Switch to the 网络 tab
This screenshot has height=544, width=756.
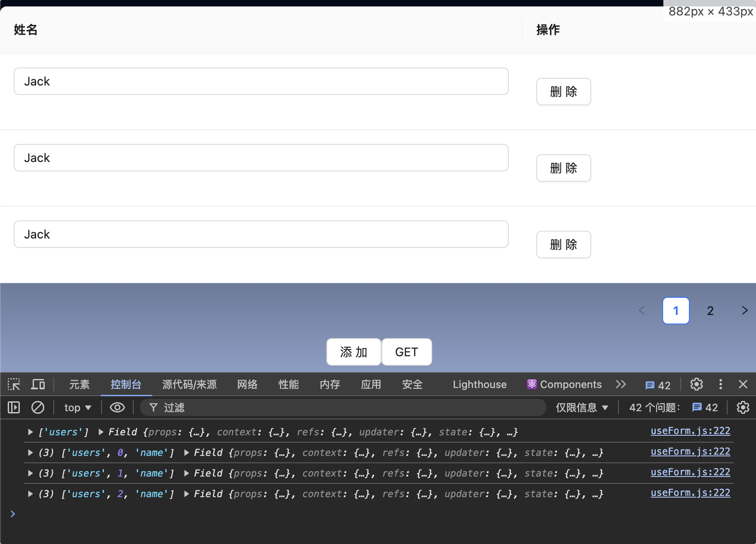(x=247, y=384)
